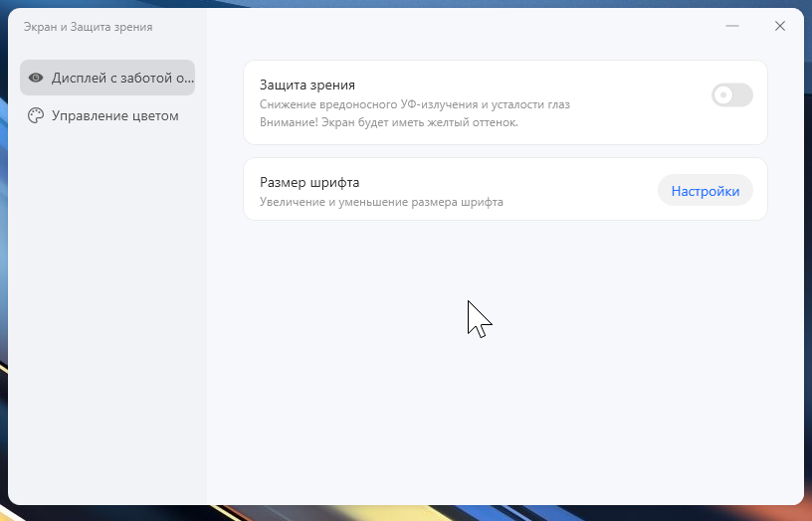Click the window title Экран и Защита зрения
This screenshot has height=521, width=812.
point(88,27)
